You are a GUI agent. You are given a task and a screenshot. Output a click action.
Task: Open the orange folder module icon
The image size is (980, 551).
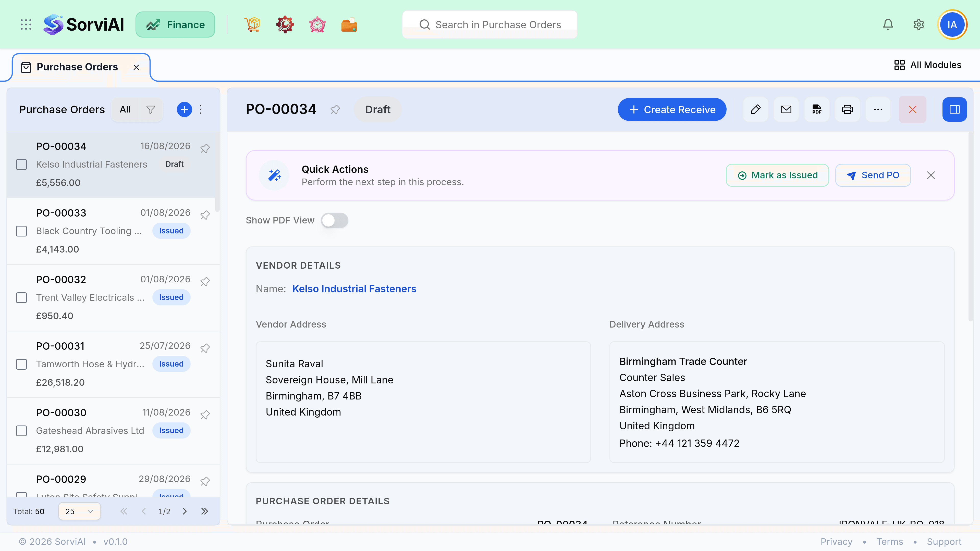(349, 25)
